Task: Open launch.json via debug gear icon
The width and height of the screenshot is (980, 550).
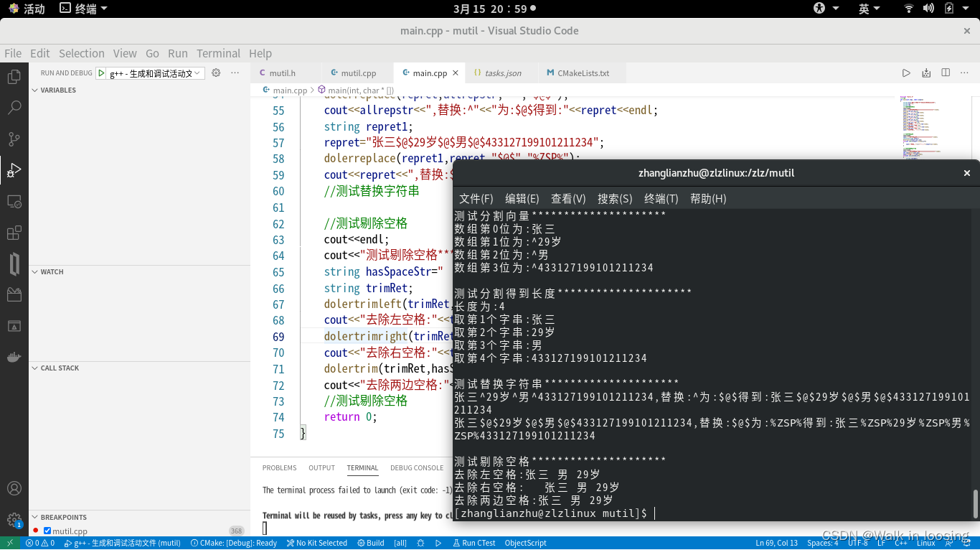Action: click(x=216, y=73)
